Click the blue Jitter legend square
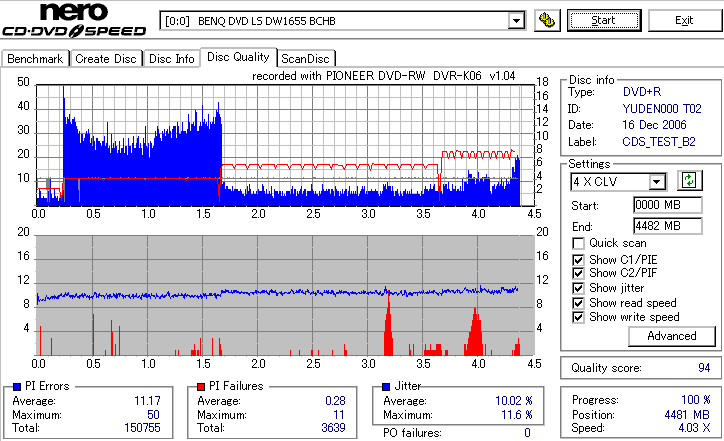This screenshot has height=441, width=724. click(x=386, y=387)
